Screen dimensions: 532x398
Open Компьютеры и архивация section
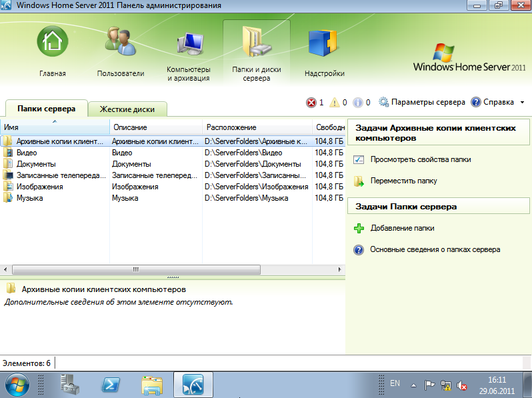tap(189, 56)
